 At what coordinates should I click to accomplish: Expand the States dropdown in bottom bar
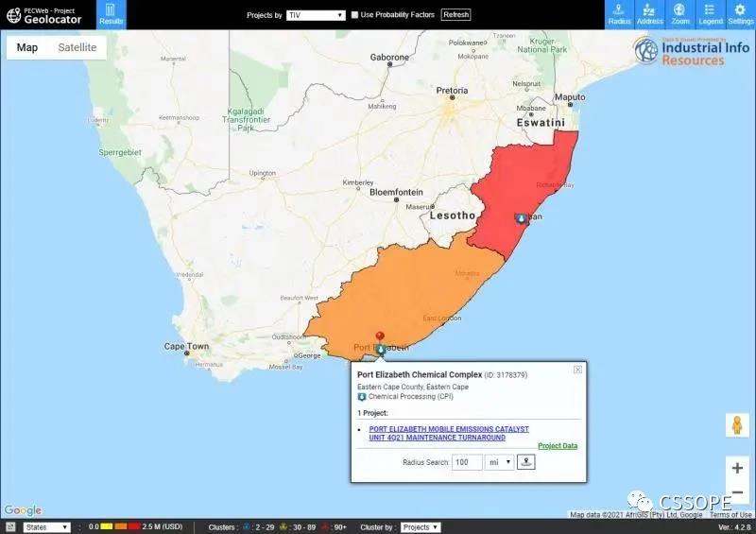[46, 527]
